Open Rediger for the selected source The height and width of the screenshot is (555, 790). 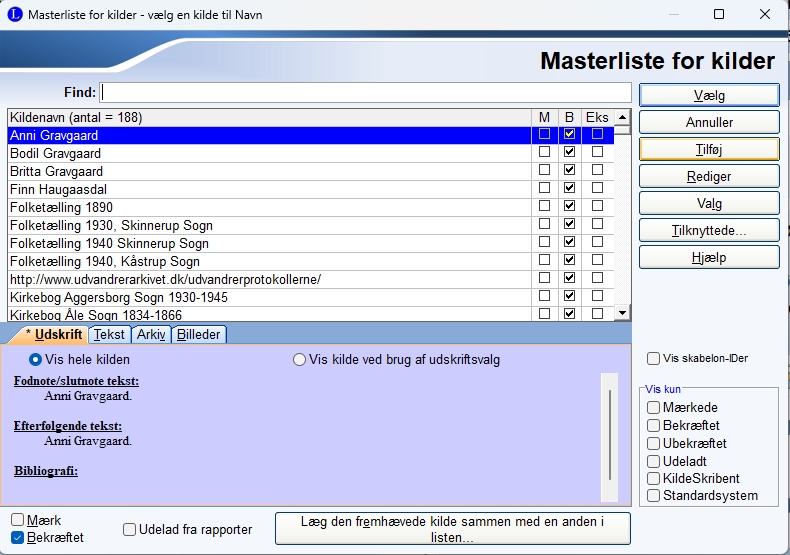click(708, 176)
